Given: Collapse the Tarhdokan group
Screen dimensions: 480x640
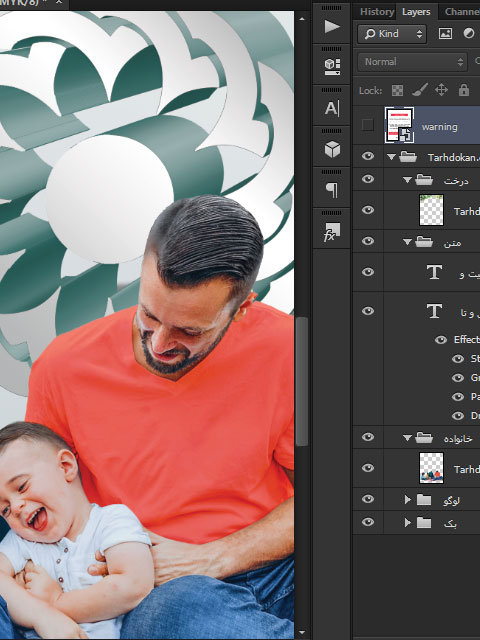Looking at the screenshot, I should click(x=391, y=157).
